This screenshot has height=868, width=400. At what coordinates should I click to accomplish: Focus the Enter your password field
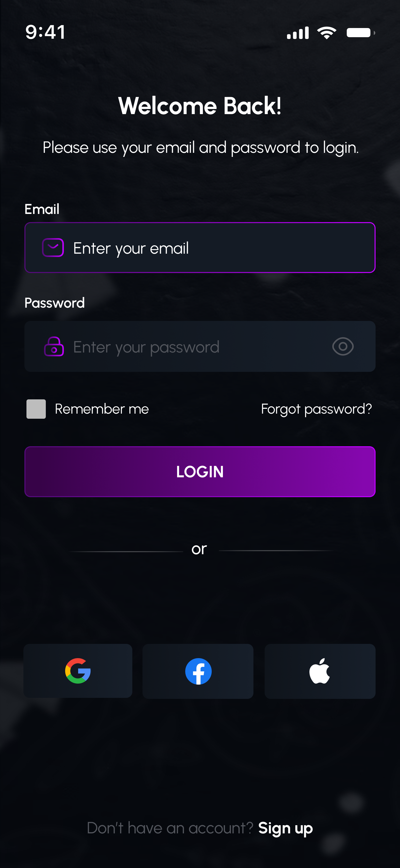[x=195, y=347]
